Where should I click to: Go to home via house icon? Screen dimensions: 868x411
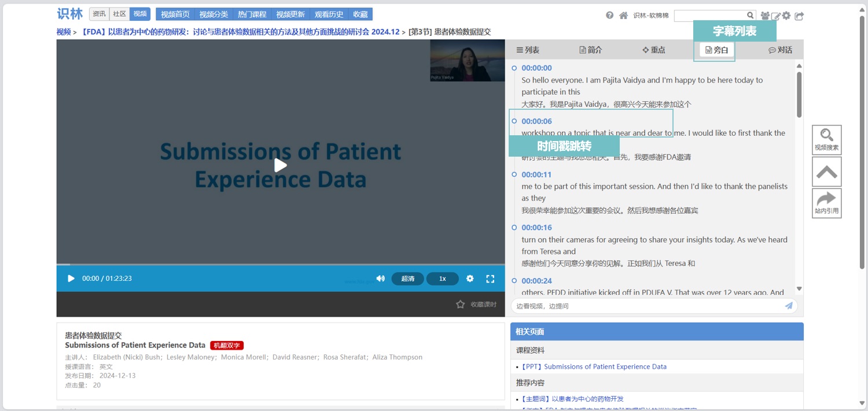(623, 16)
